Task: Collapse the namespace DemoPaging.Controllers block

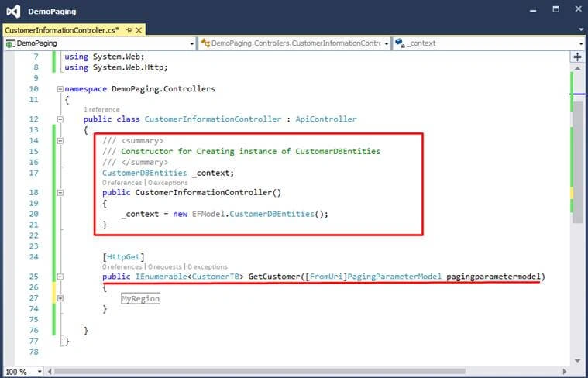Action: (x=60, y=89)
